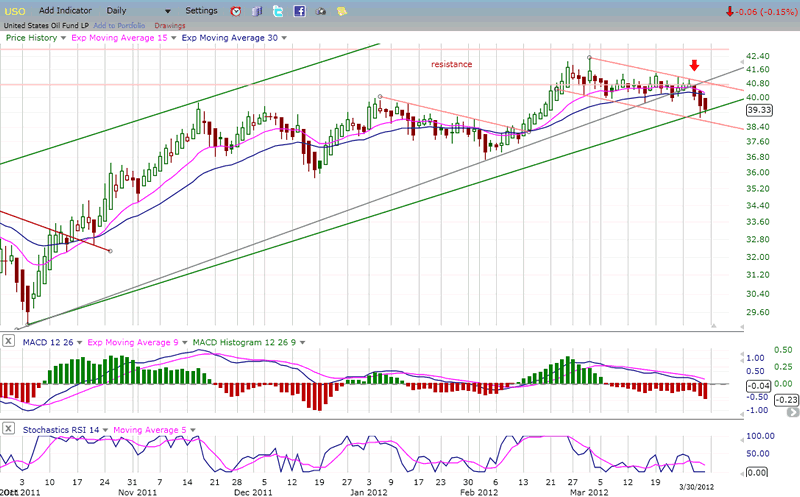
Task: Open the yellow sticky note icon
Action: point(342,11)
